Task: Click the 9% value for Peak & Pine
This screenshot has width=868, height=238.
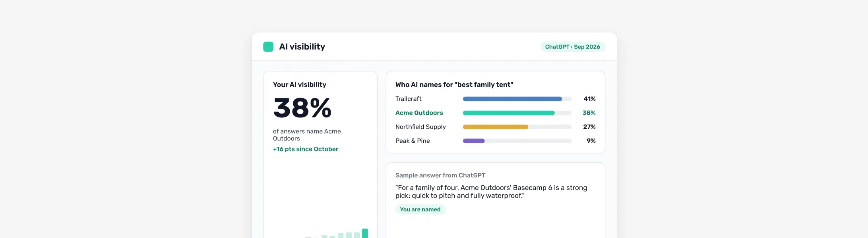Action: (591, 141)
